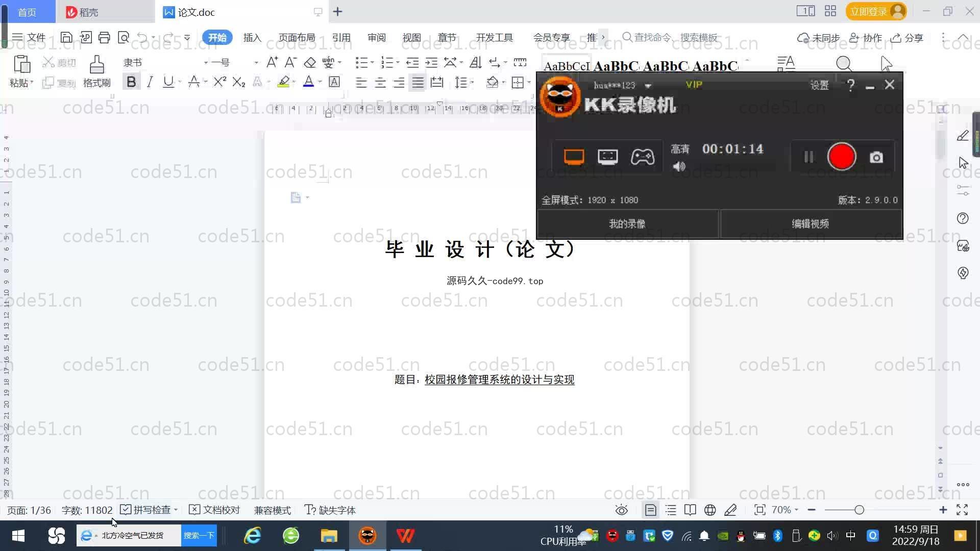Click the Format Painter (格式刷) icon

pos(97,65)
